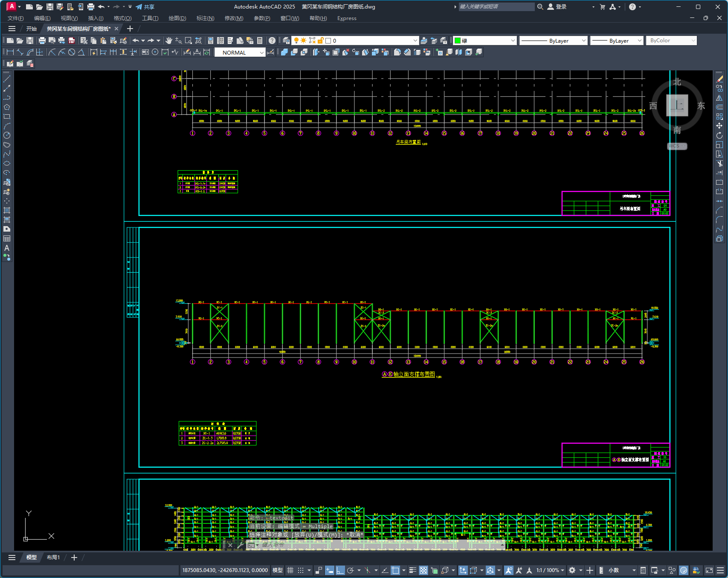Toggle the grid display in status bar
Viewport: 728px width, 578px height.
tap(290, 570)
